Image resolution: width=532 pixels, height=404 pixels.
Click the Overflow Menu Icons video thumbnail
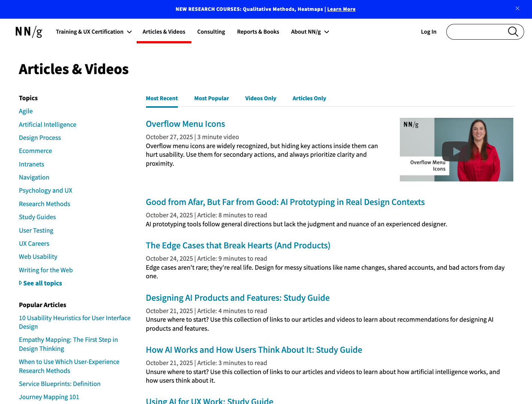(456, 150)
